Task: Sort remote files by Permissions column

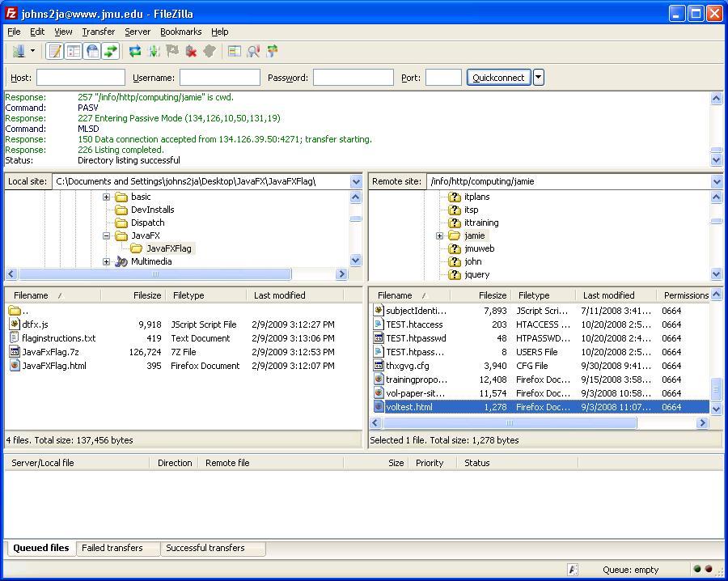Action: coord(685,295)
